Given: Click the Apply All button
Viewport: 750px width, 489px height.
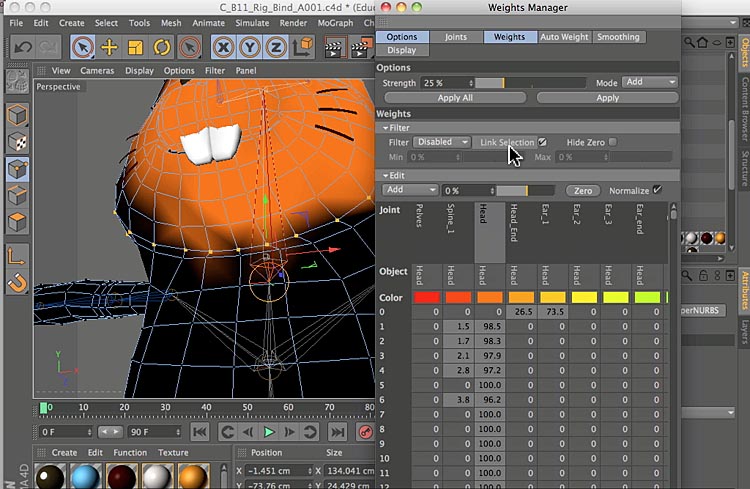Looking at the screenshot, I should click(455, 98).
